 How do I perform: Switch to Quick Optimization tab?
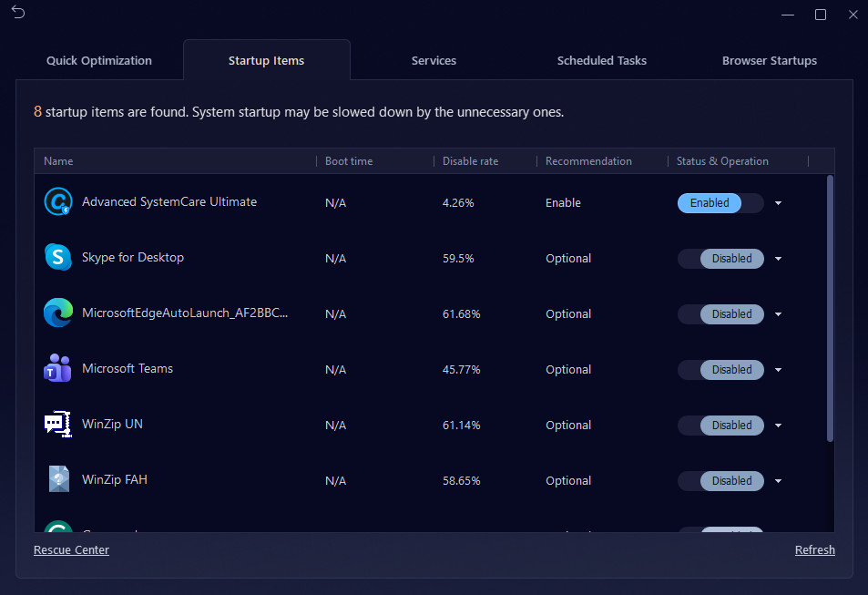[99, 60]
